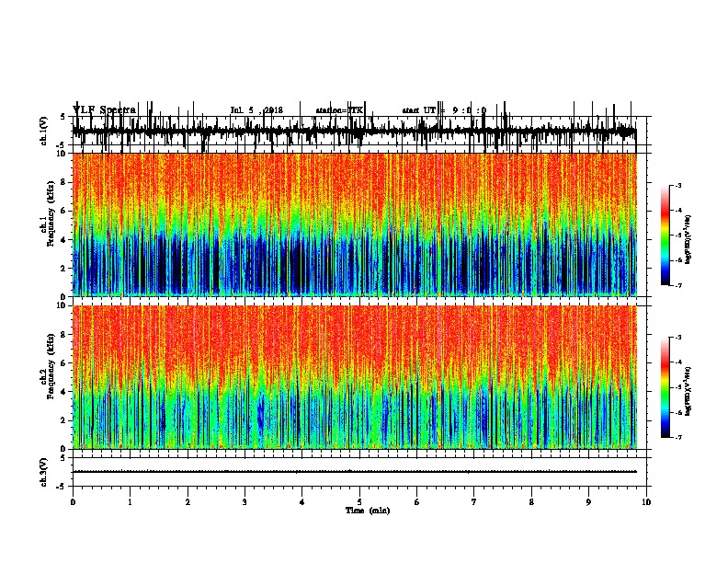Click the "Time (min)" x-axis label
The height and width of the screenshot is (563, 728).
pos(368,511)
